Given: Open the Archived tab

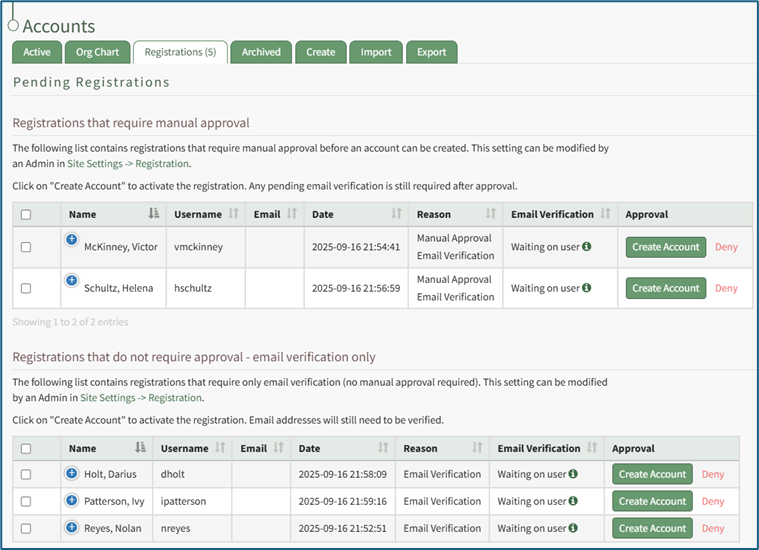Looking at the screenshot, I should pos(261,52).
